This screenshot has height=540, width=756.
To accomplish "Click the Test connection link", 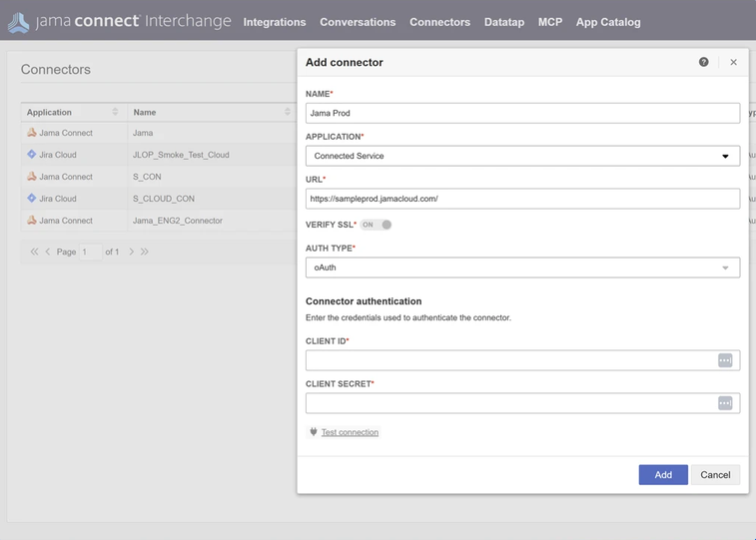I will click(x=350, y=432).
